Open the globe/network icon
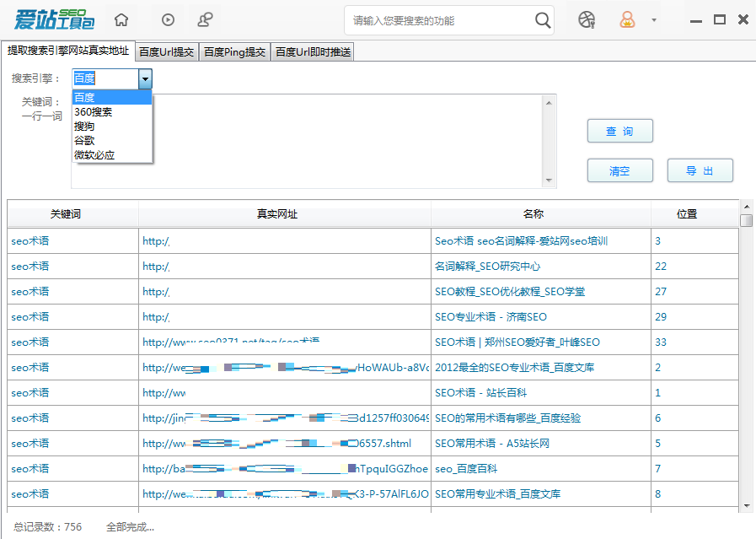 pos(587,19)
